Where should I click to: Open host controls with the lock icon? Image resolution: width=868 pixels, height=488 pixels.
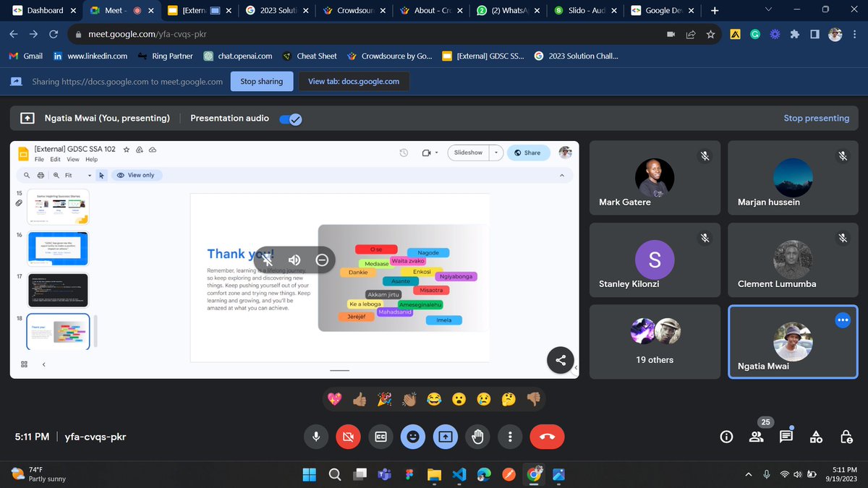[846, 437]
